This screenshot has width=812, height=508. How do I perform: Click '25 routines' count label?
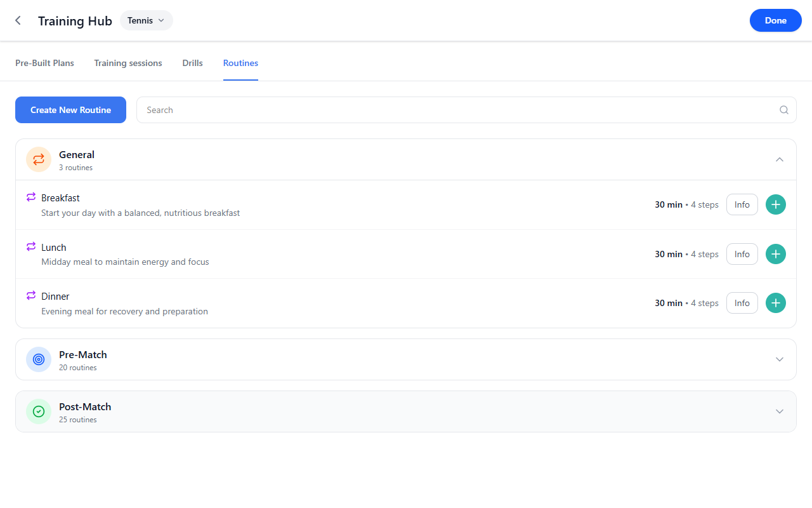(x=78, y=420)
